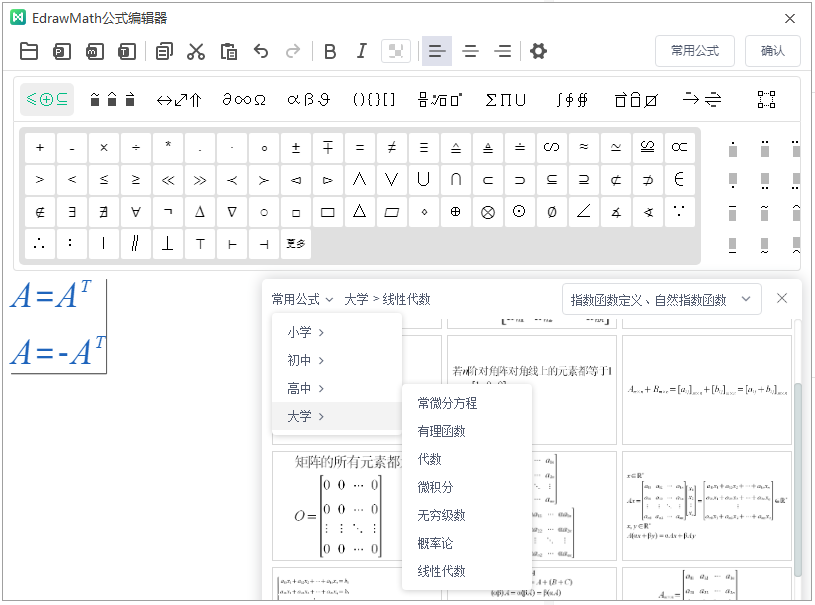Click the 常用公式 button at top right

(x=695, y=51)
